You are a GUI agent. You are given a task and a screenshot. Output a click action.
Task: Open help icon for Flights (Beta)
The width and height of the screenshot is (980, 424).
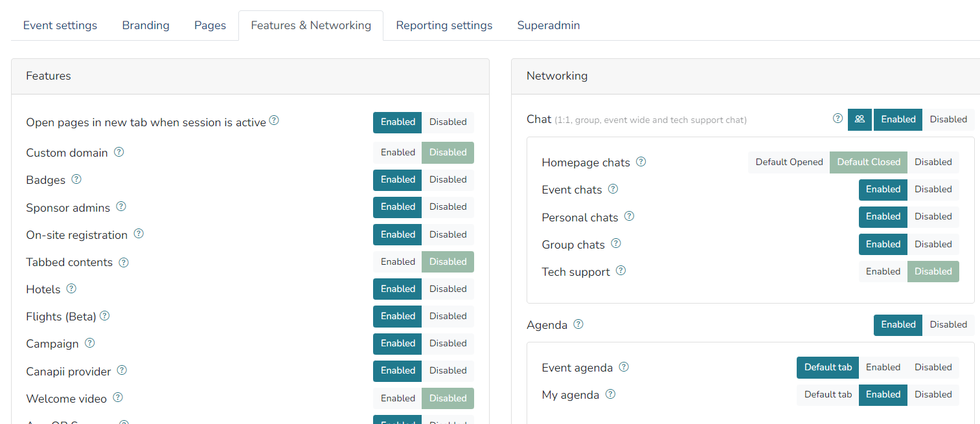[104, 316]
